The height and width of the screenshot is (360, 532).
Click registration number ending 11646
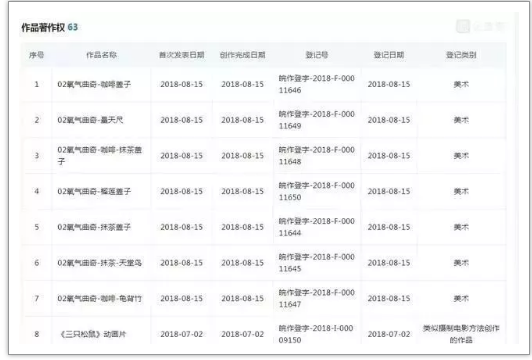click(317, 84)
